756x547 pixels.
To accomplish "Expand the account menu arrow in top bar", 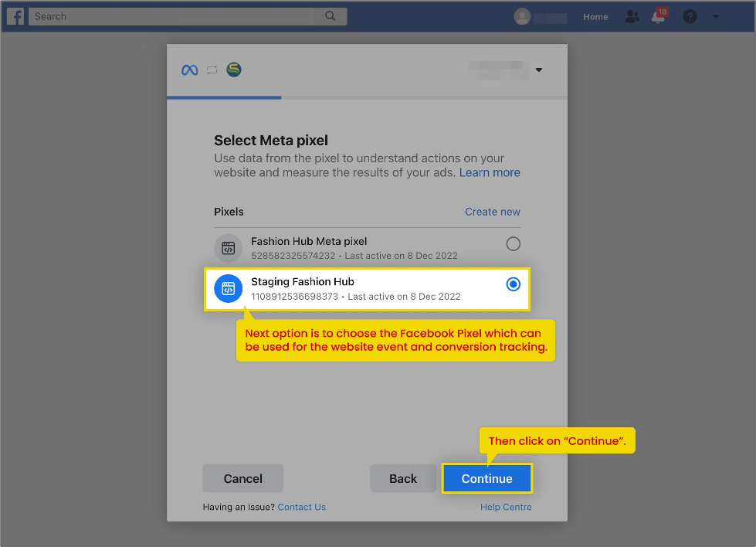I will coord(716,16).
